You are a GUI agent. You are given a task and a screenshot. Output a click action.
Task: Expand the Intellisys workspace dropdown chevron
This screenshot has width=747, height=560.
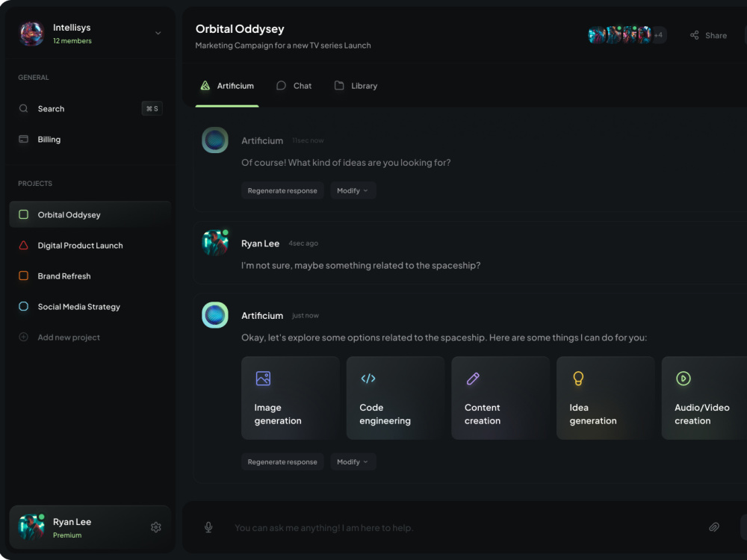[158, 34]
